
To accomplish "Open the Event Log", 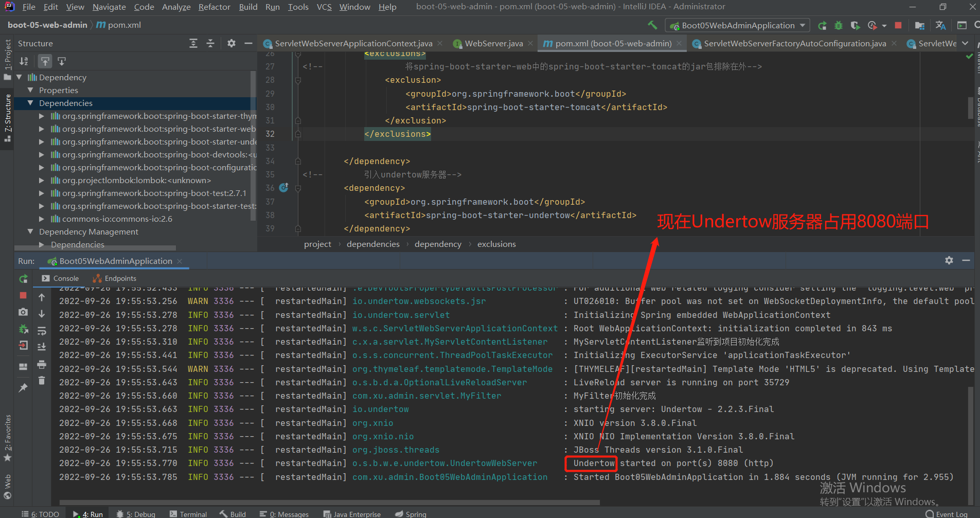I will (947, 514).
